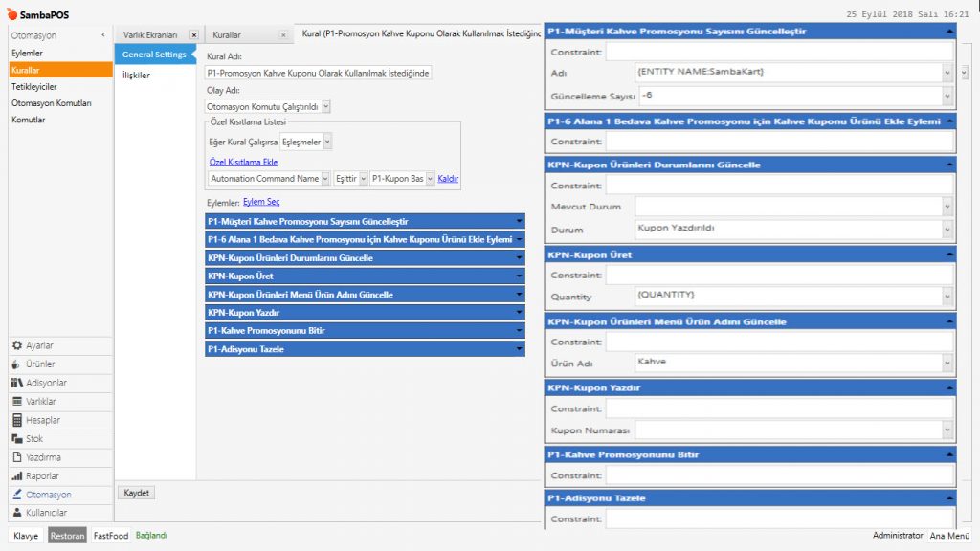Open the Hesaplar section
The image size is (980, 551).
(x=42, y=420)
